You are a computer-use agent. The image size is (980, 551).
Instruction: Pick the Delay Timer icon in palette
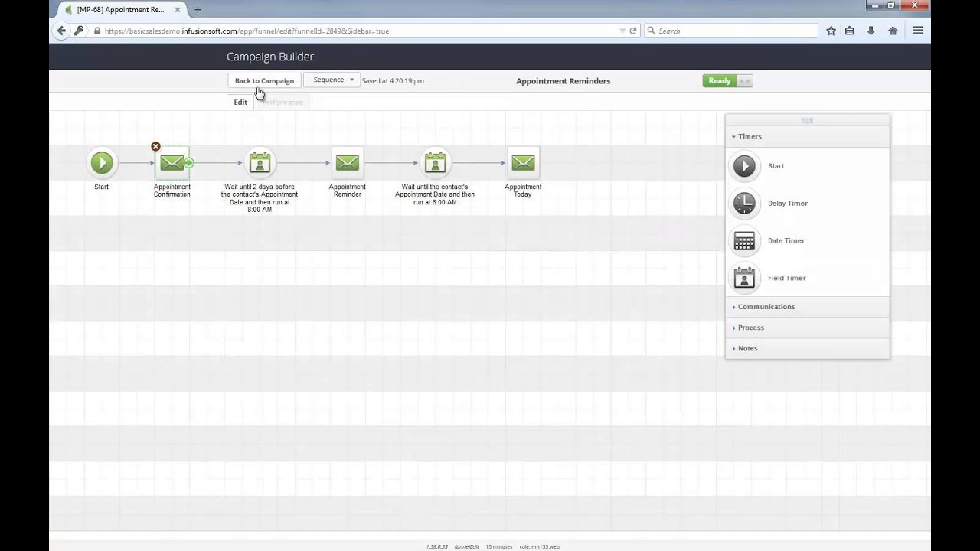coord(744,204)
